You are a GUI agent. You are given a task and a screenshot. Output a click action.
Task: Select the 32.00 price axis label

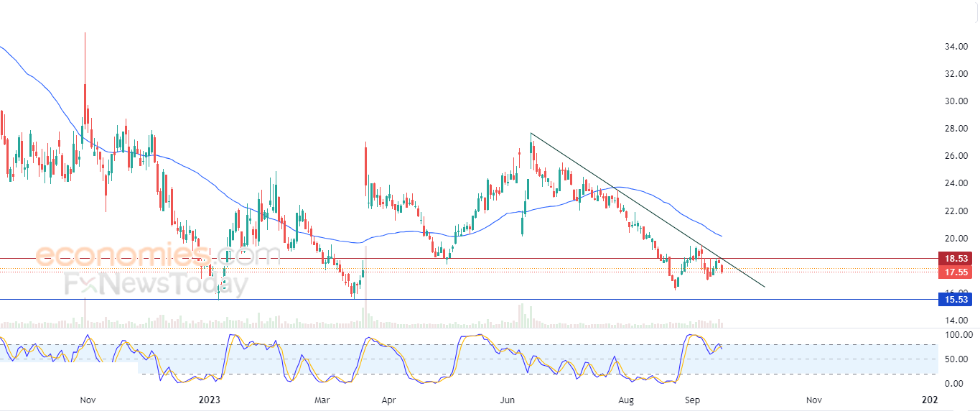click(956, 74)
